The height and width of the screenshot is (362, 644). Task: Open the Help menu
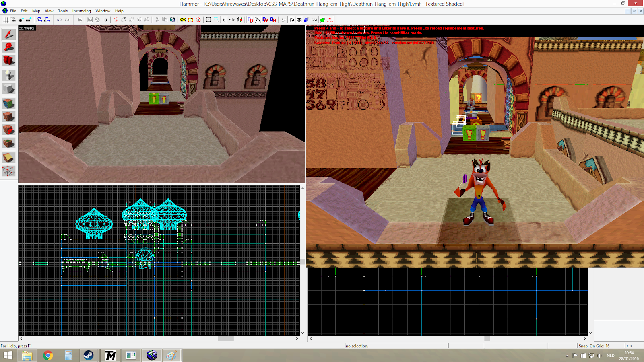119,11
